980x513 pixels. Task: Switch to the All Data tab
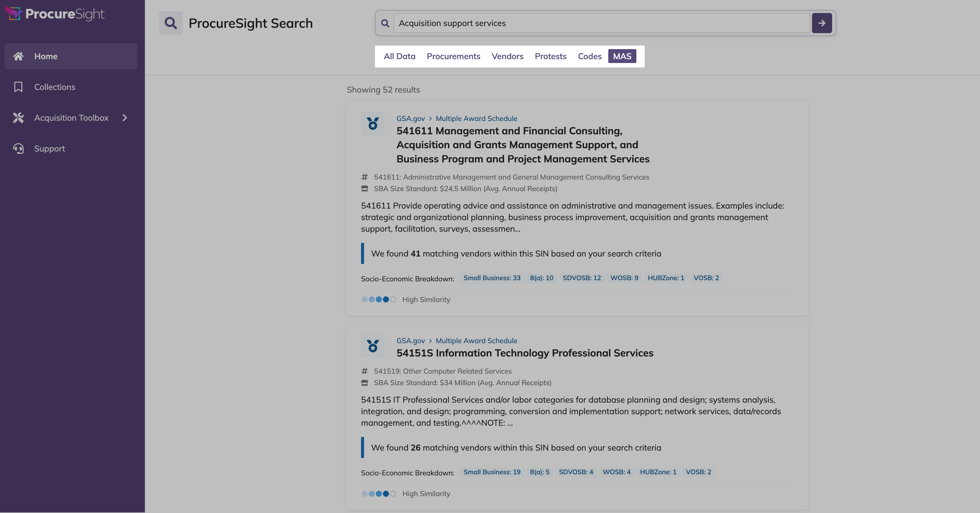tap(400, 56)
